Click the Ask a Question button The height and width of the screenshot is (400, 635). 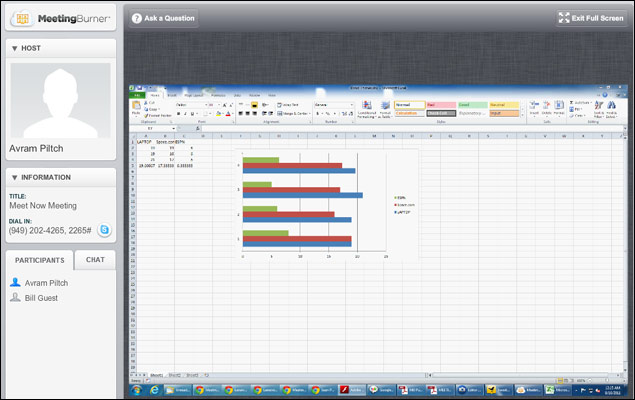point(164,18)
